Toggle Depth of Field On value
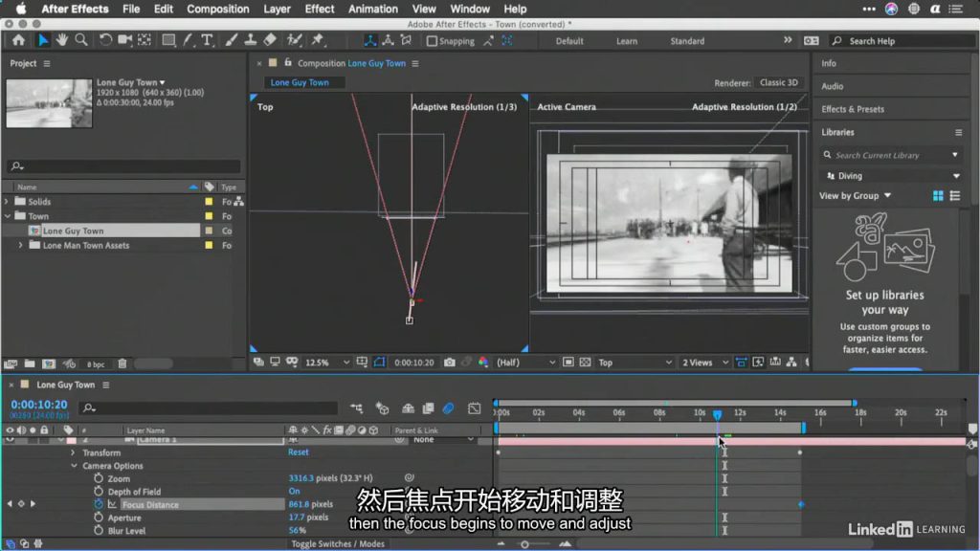Image resolution: width=980 pixels, height=551 pixels. pyautogui.click(x=294, y=491)
